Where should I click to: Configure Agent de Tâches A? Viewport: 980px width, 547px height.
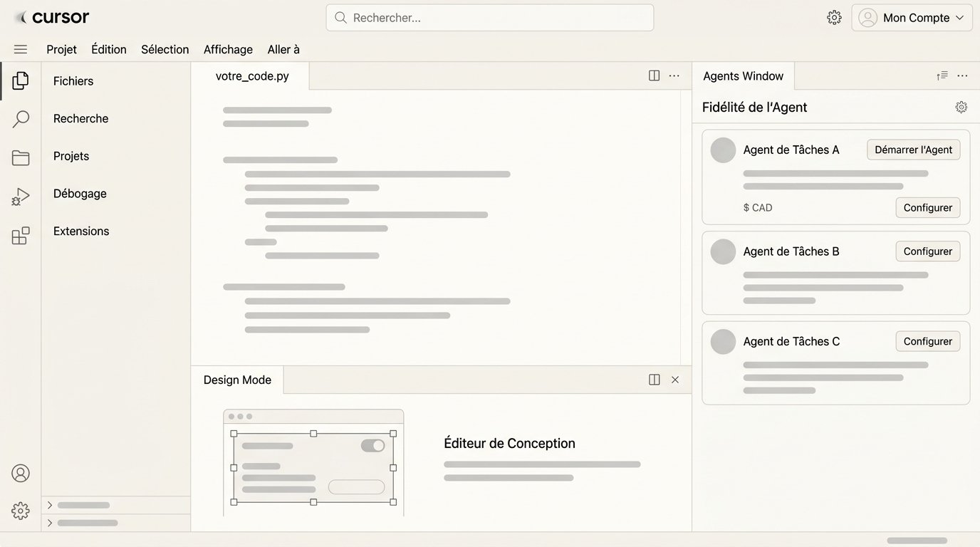click(x=927, y=207)
